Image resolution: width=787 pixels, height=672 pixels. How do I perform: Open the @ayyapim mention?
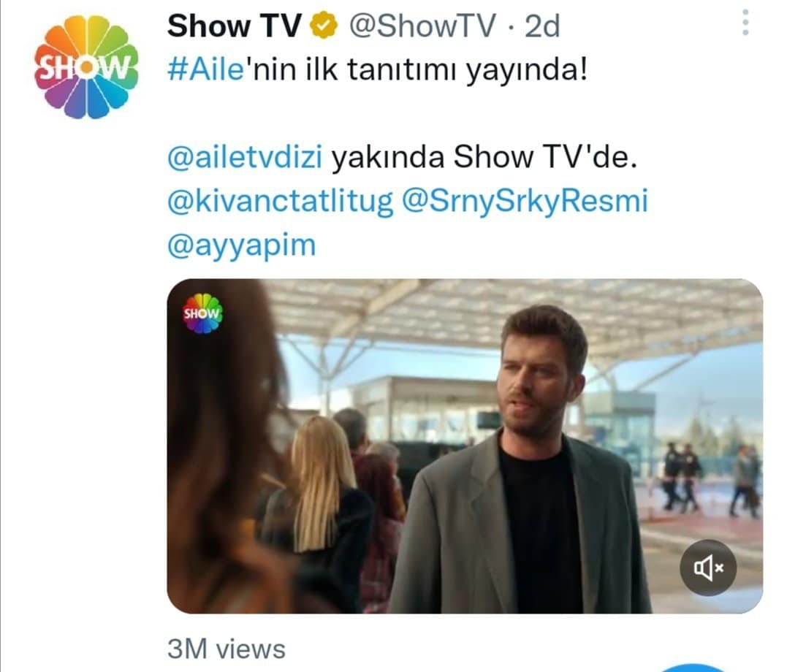[241, 245]
